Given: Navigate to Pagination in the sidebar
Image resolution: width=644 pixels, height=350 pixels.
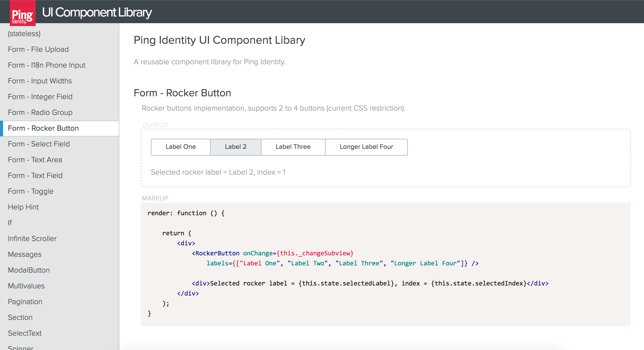Looking at the screenshot, I should point(25,302).
